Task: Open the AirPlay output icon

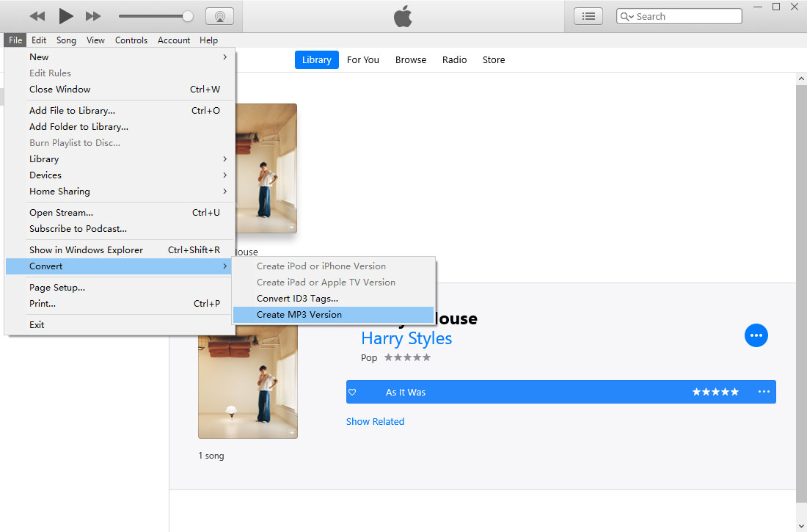Action: click(x=220, y=16)
